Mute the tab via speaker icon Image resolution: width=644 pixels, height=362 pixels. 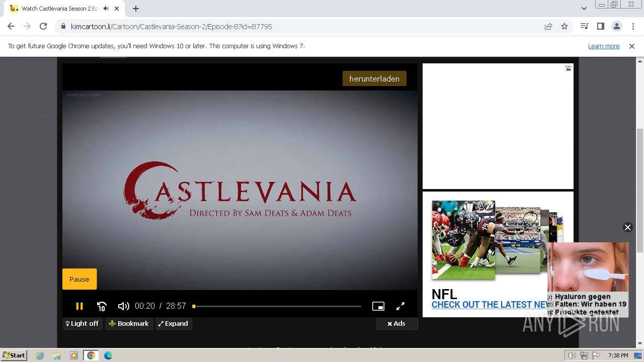click(106, 9)
